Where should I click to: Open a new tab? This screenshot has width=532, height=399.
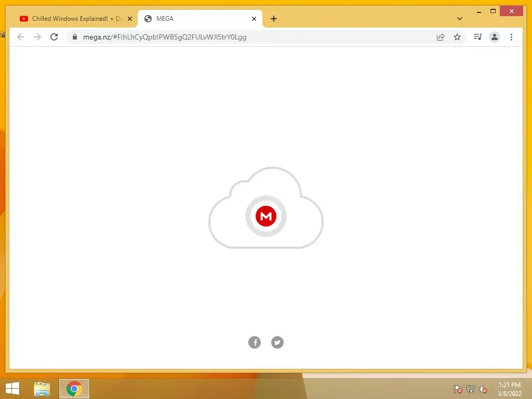274,19
